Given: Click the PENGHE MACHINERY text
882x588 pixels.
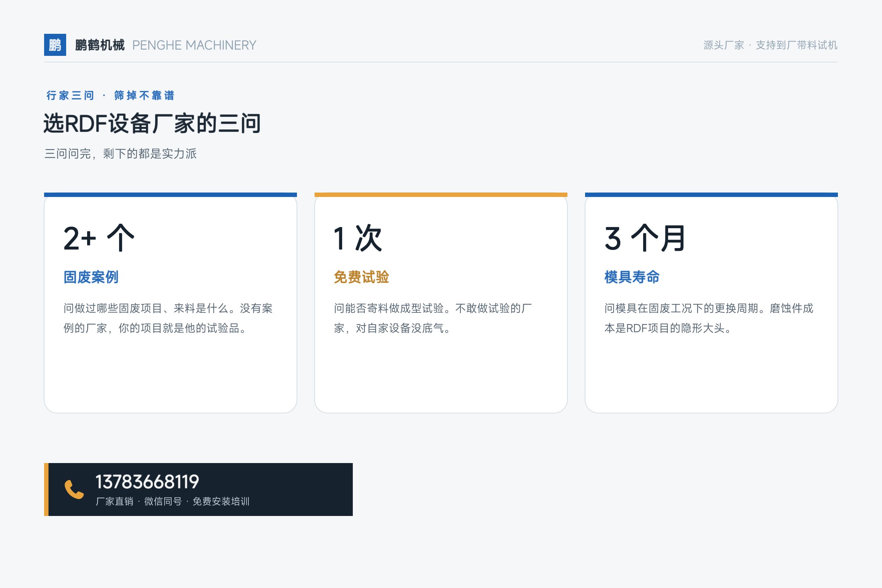Looking at the screenshot, I should (x=194, y=45).
